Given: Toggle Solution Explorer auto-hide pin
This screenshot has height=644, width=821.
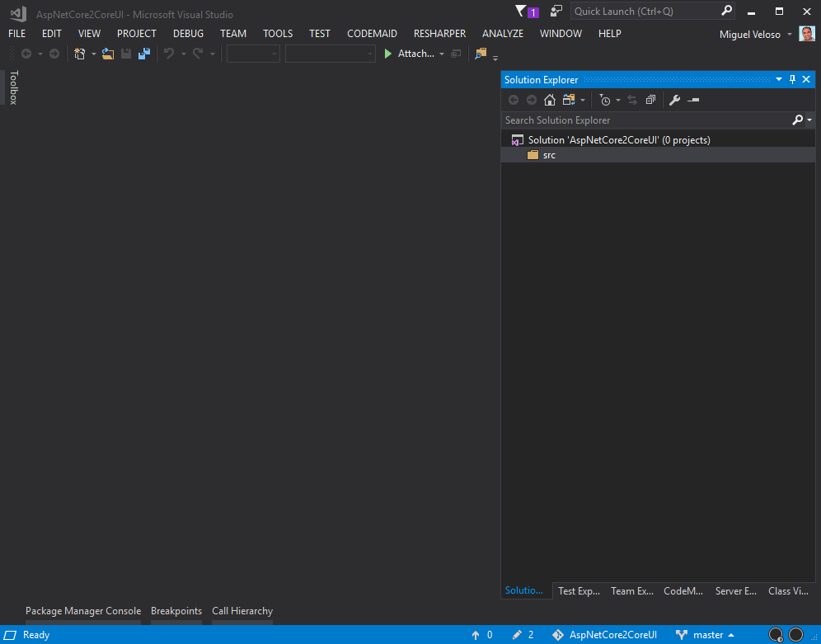Looking at the screenshot, I should click(x=792, y=79).
